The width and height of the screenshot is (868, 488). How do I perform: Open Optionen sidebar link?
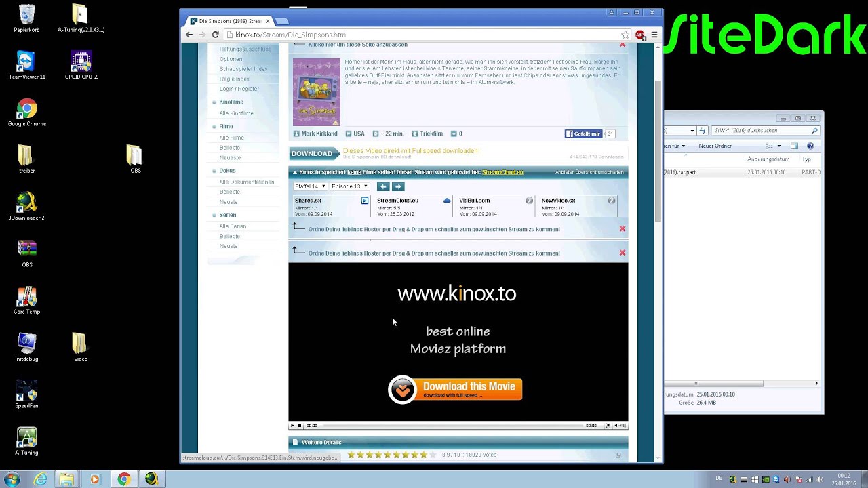tap(231, 59)
